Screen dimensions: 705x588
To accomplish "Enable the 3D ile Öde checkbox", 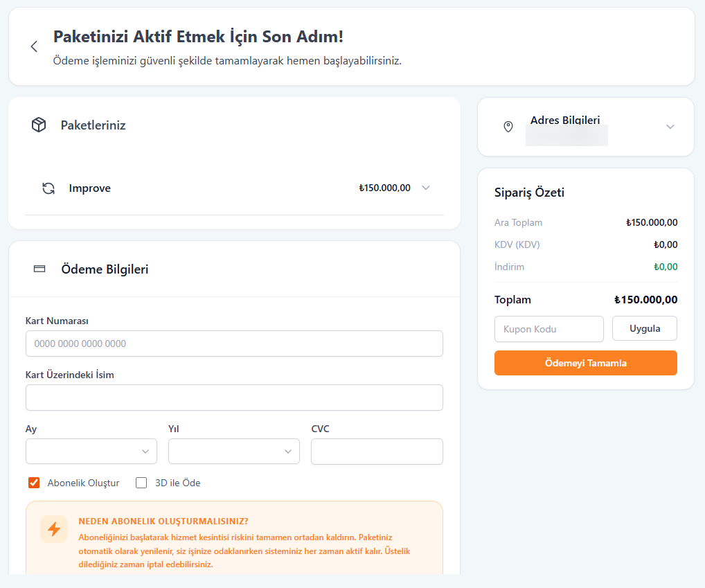I will [141, 483].
